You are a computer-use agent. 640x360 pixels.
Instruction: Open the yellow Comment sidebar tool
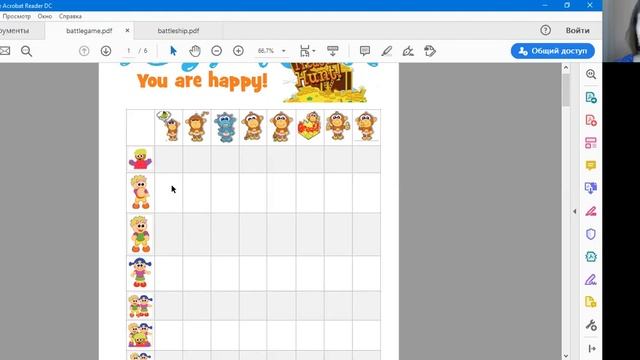(591, 165)
